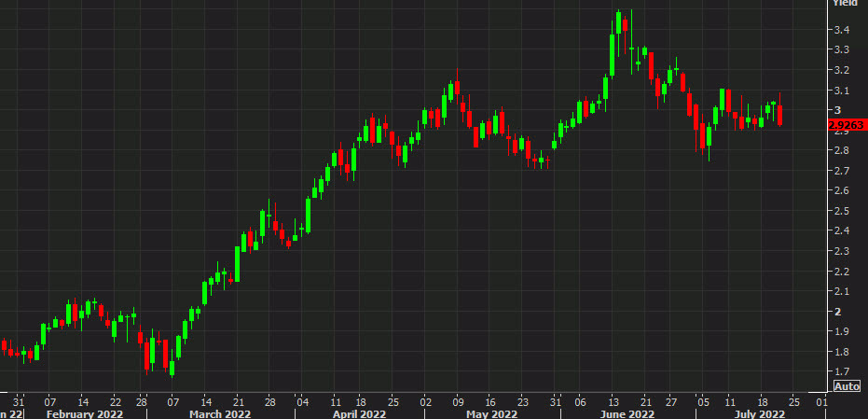Click the 05 date tick in July
The height and width of the screenshot is (419, 868).
coord(703,402)
